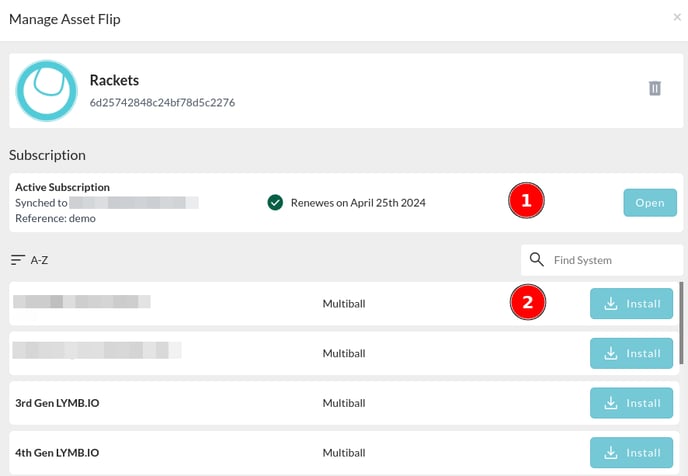Viewport: 688px width, 476px height.
Task: Select the asset ID 6d25742848c24bf78d5c2276
Action: tap(162, 103)
